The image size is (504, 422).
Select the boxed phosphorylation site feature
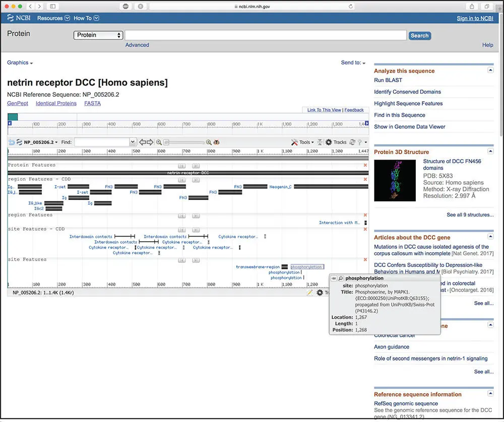tap(307, 267)
